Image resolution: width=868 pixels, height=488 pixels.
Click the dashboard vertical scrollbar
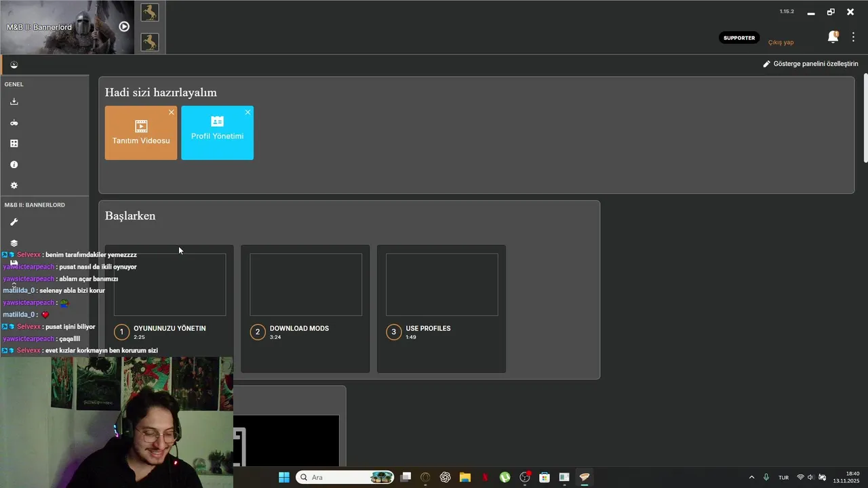pyautogui.click(x=865, y=119)
